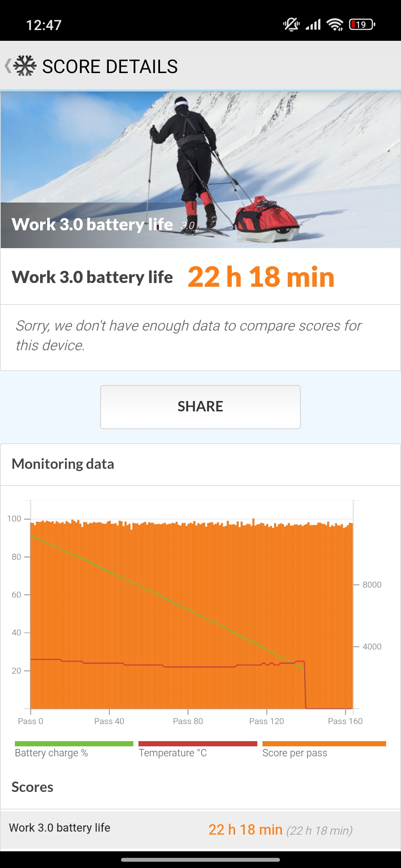
Task: Tap the Scores section heading
Action: coord(32,787)
